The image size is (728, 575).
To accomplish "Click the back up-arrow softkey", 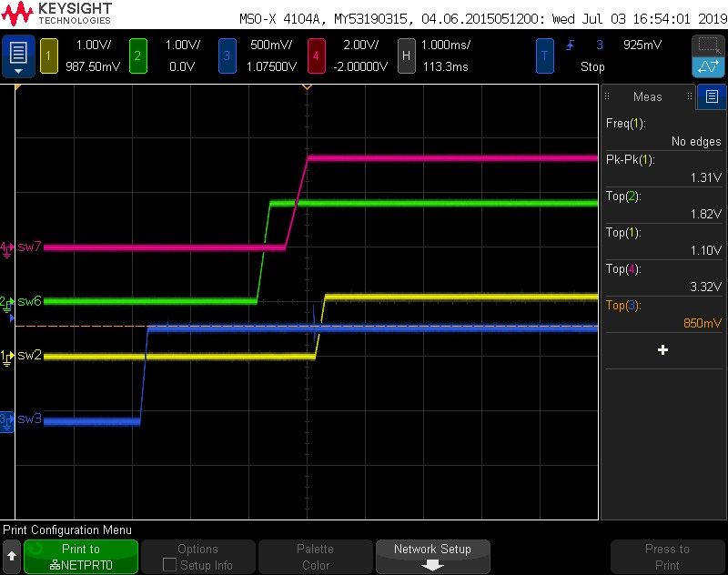I will [x=12, y=556].
